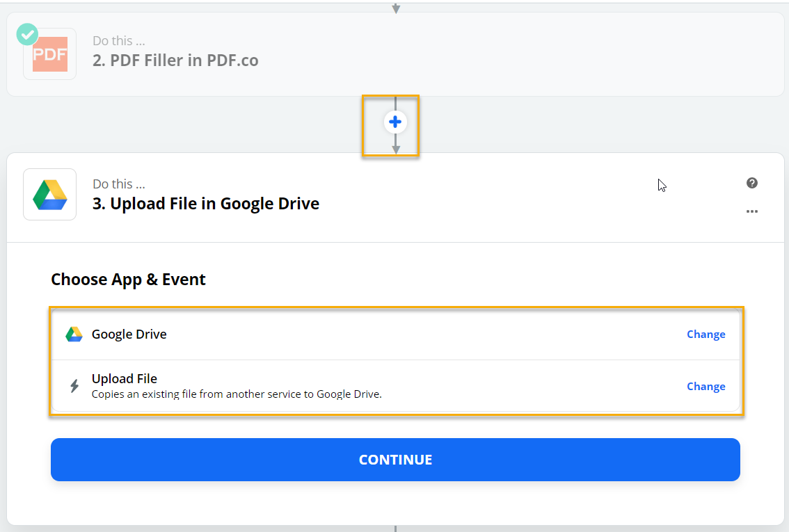Click the Choose App & Event heading
The width and height of the screenshot is (789, 532).
point(128,280)
